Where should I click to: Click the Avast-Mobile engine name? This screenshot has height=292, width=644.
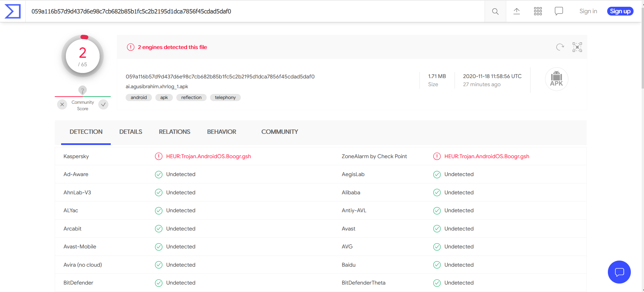pos(80,247)
